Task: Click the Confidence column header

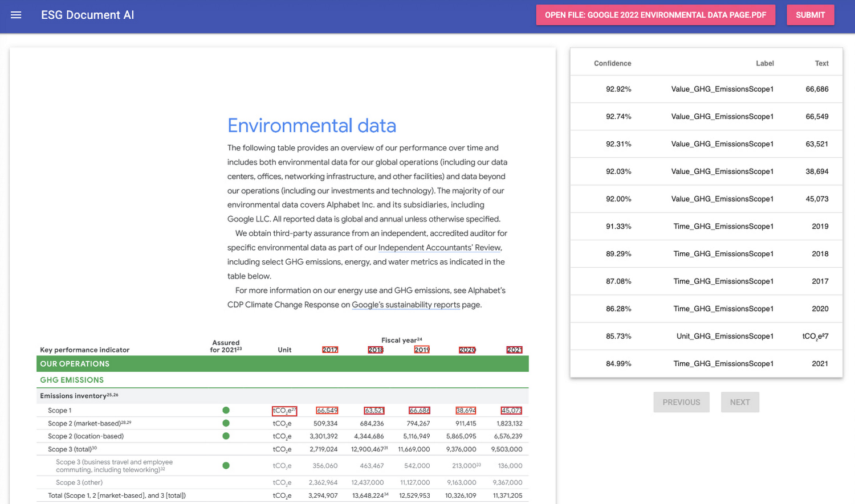Action: click(x=612, y=63)
